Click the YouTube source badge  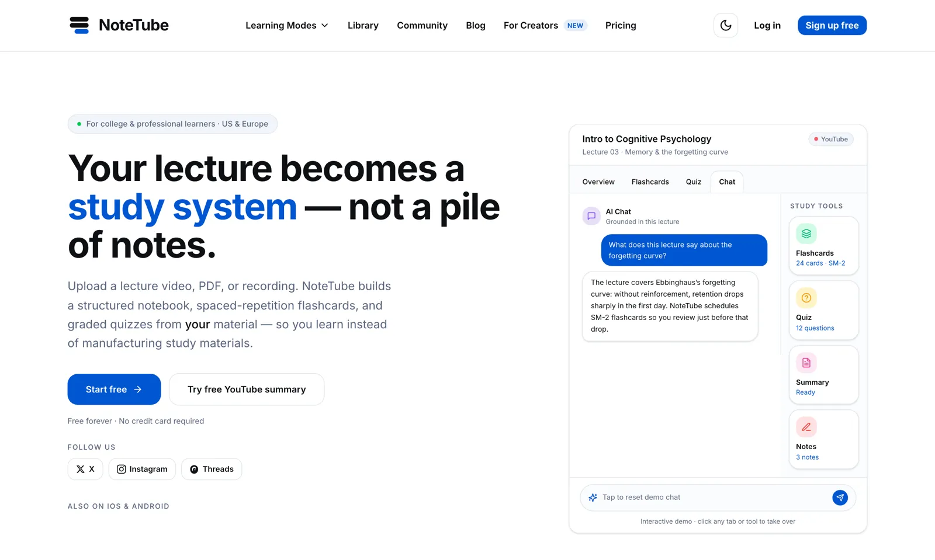pos(831,139)
